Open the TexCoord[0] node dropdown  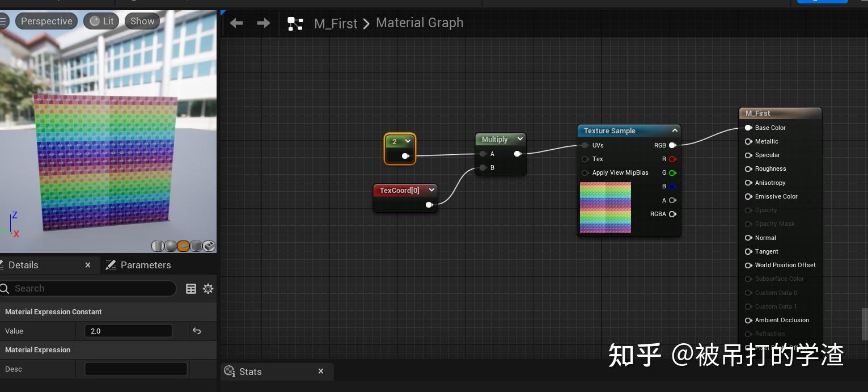(431, 190)
